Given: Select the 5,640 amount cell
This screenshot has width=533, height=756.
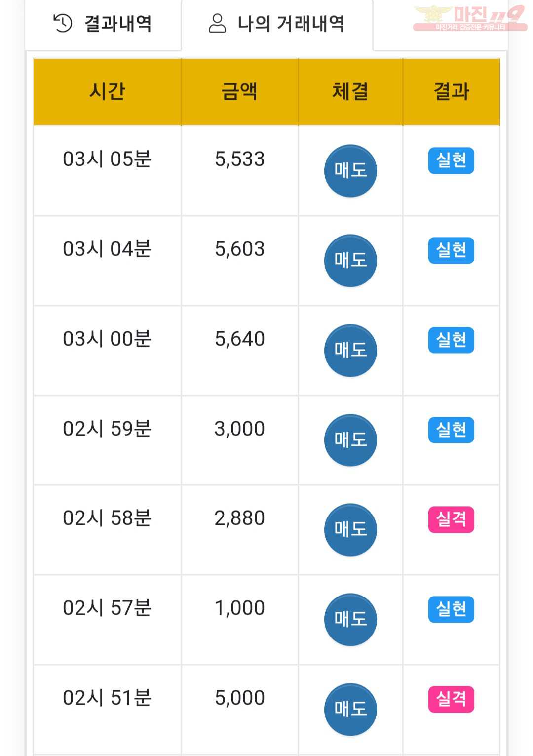Looking at the screenshot, I should pyautogui.click(x=240, y=351).
